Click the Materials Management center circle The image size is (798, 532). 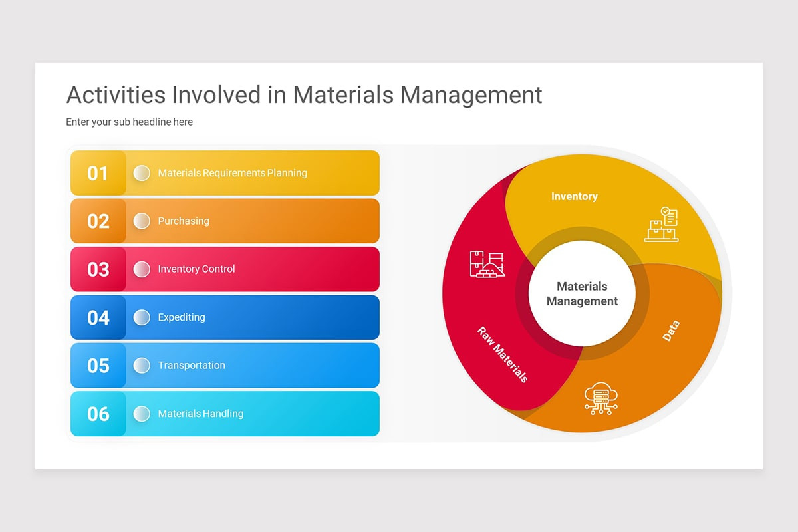pyautogui.click(x=582, y=293)
